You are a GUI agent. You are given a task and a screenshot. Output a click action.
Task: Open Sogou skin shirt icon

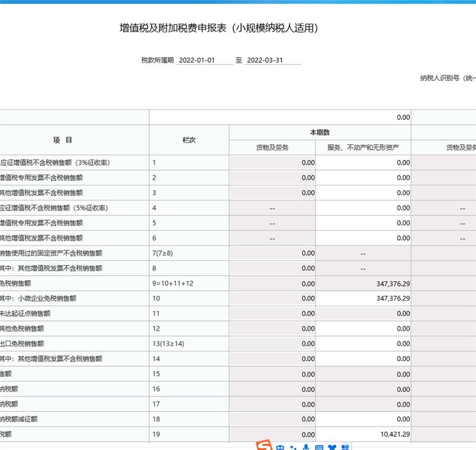coord(332,448)
